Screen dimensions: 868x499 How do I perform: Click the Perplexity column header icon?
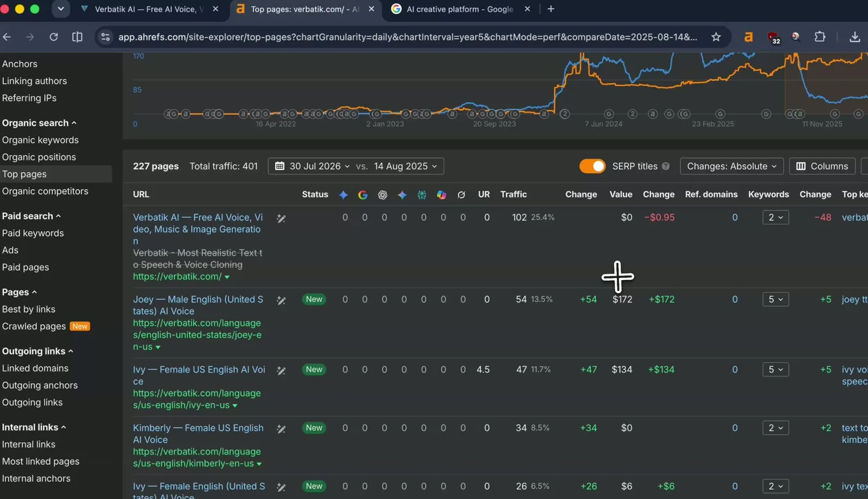click(x=422, y=194)
